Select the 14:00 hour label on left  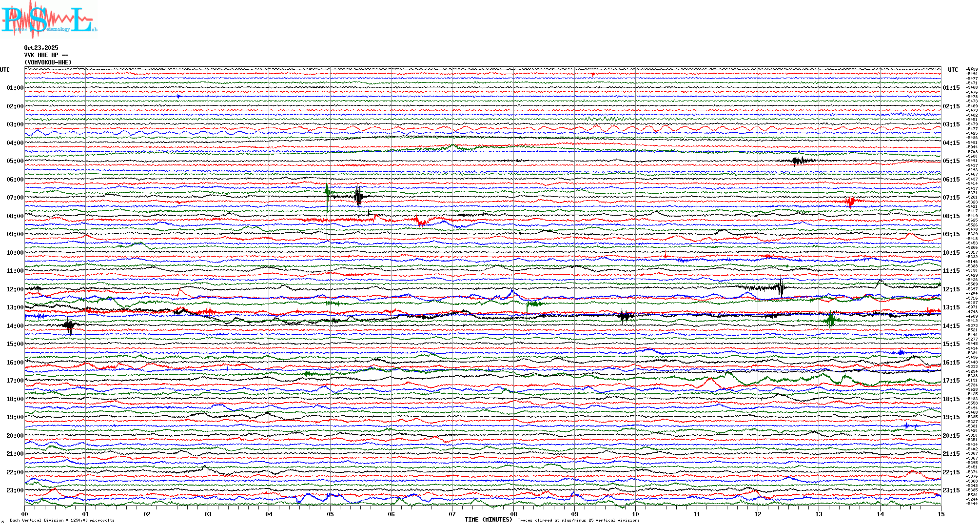click(15, 326)
